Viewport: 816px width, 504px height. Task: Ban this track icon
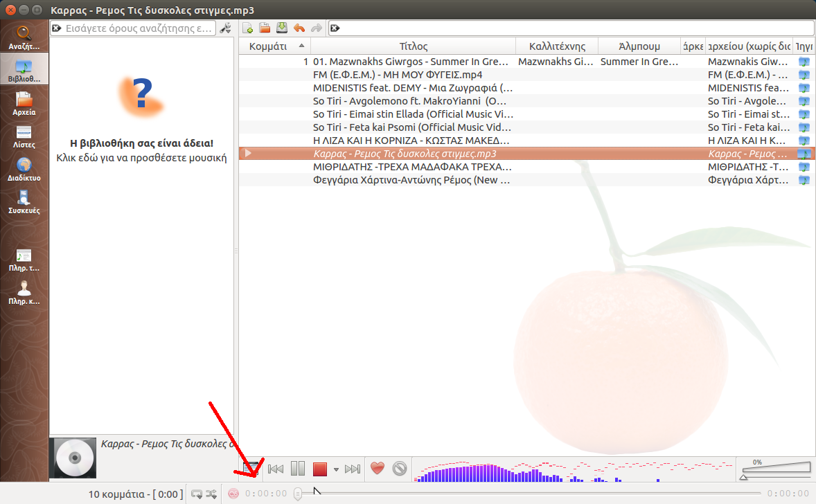point(399,469)
